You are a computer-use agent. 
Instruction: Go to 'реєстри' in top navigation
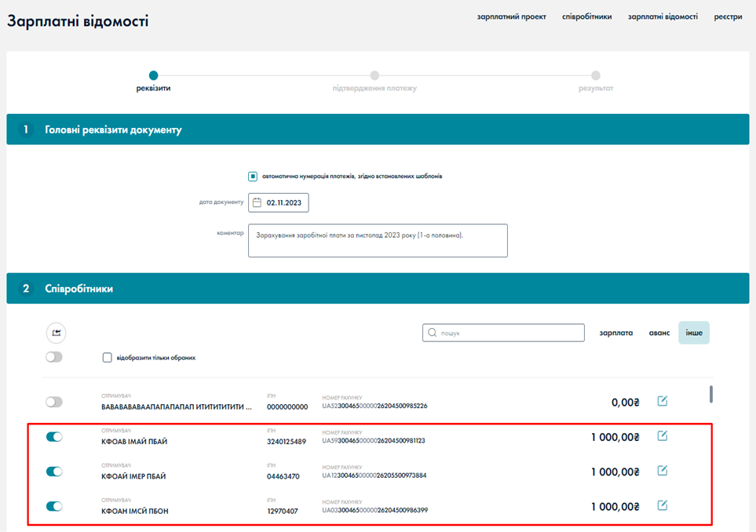(728, 16)
